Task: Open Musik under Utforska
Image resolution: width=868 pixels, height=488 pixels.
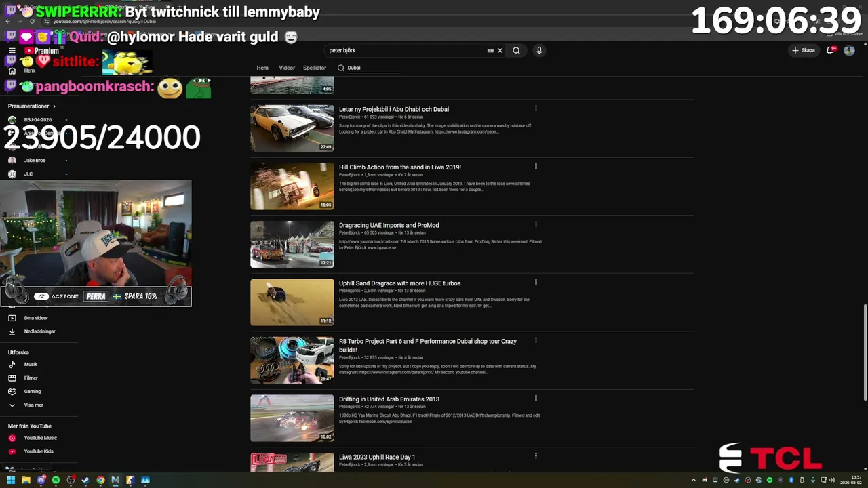Action: [x=31, y=365]
